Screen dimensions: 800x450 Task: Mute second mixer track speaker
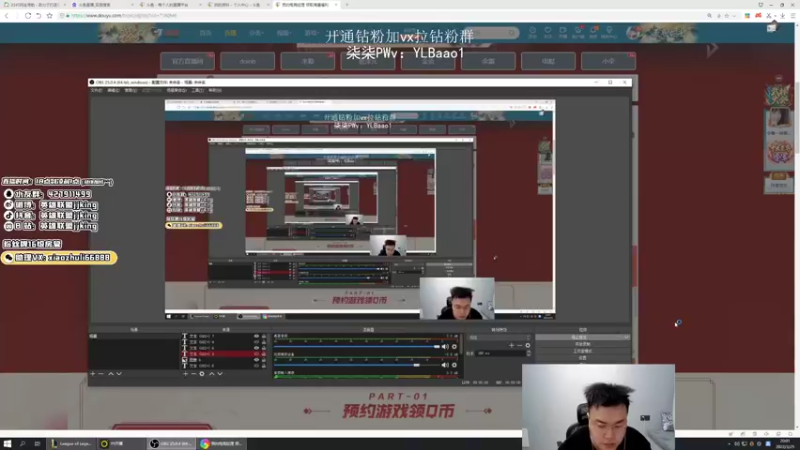445,365
